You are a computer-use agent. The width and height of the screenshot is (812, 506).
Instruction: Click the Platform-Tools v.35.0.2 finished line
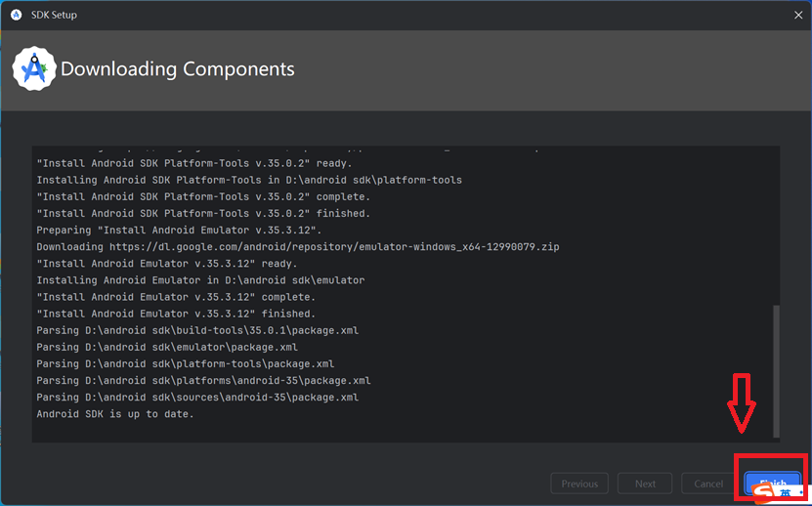(203, 213)
